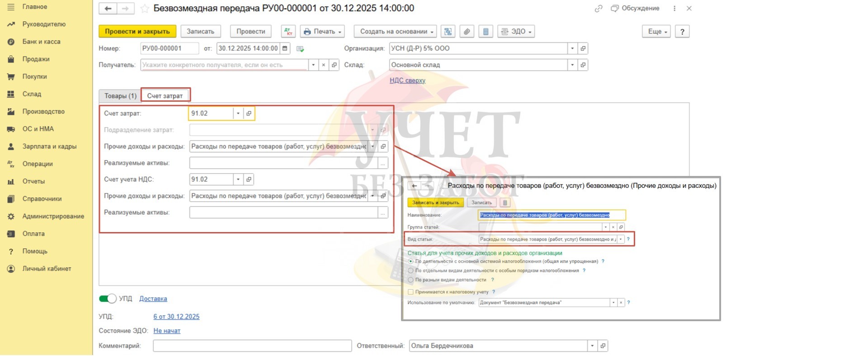Add the document to favorites with the star
Screen dimensions: 868x356
pyautogui.click(x=144, y=9)
